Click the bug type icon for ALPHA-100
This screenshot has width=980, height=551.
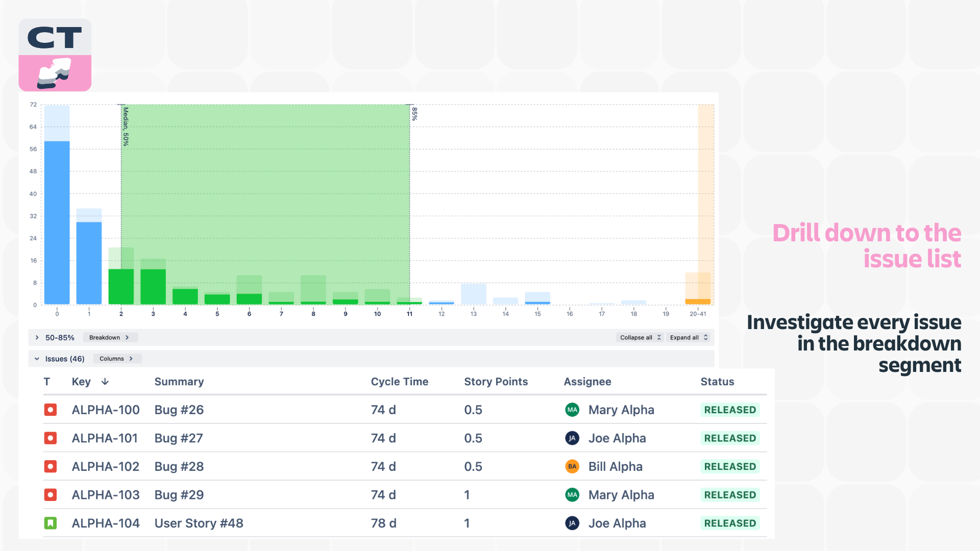[x=51, y=410]
